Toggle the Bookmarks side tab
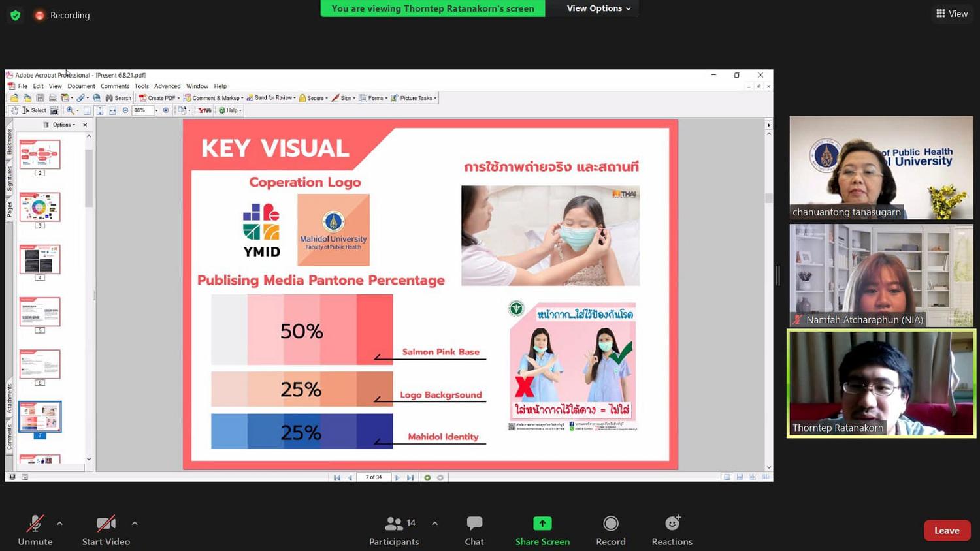 (9, 142)
